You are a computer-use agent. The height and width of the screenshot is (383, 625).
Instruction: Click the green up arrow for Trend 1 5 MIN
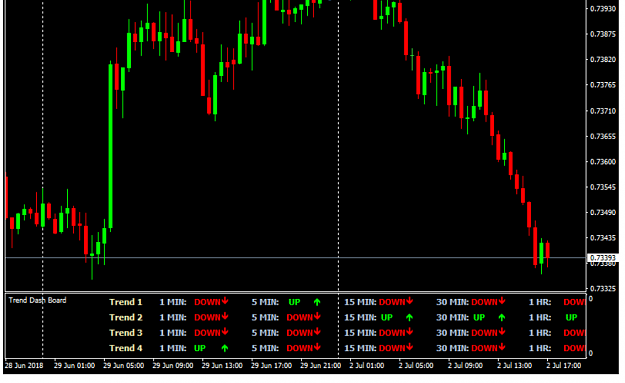point(317,302)
